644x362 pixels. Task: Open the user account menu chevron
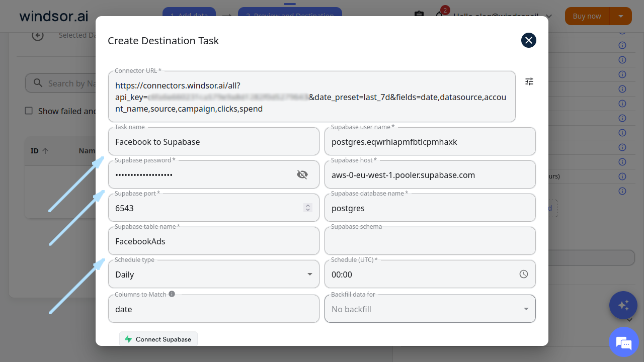[x=549, y=16]
